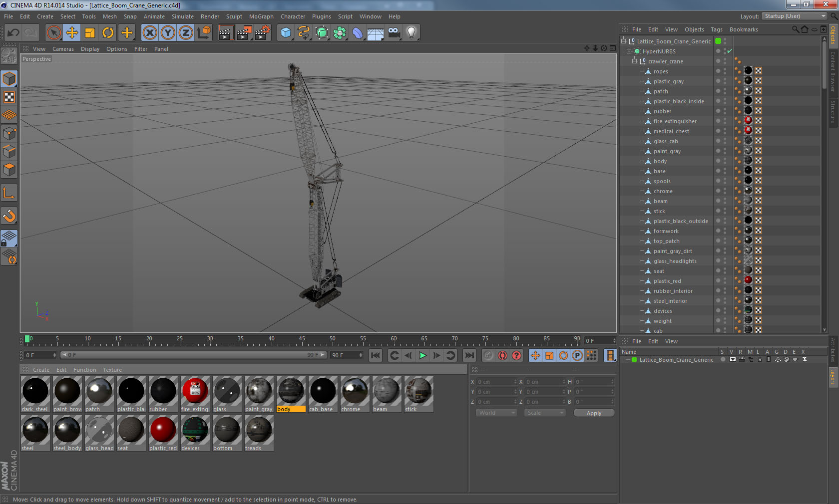Toggle autokeying button
Image resolution: width=839 pixels, height=504 pixels.
click(502, 355)
